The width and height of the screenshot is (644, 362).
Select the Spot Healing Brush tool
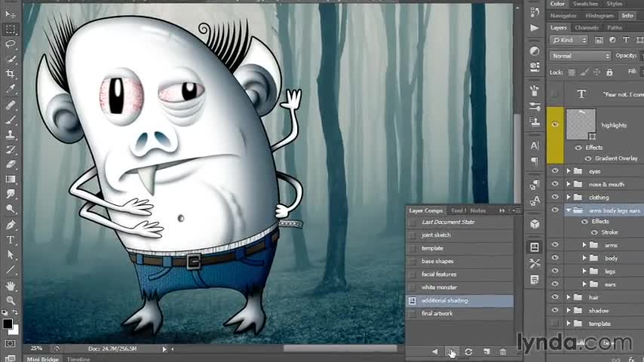(x=11, y=105)
